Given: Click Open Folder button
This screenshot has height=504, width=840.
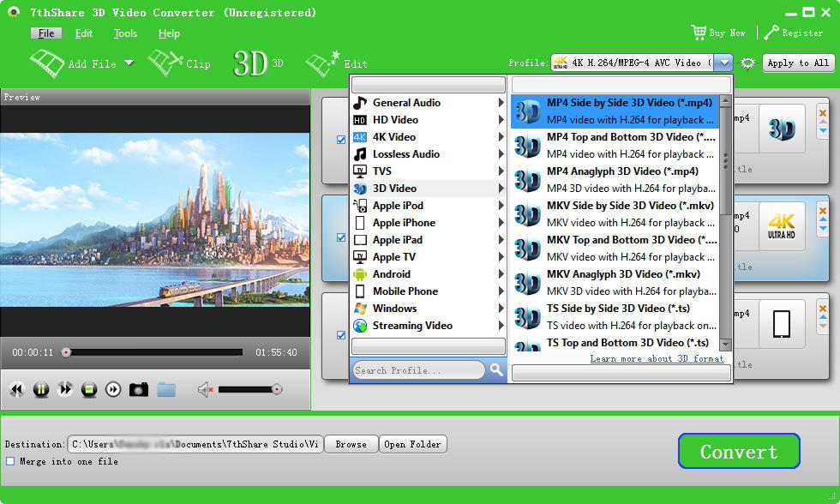Looking at the screenshot, I should tap(412, 444).
